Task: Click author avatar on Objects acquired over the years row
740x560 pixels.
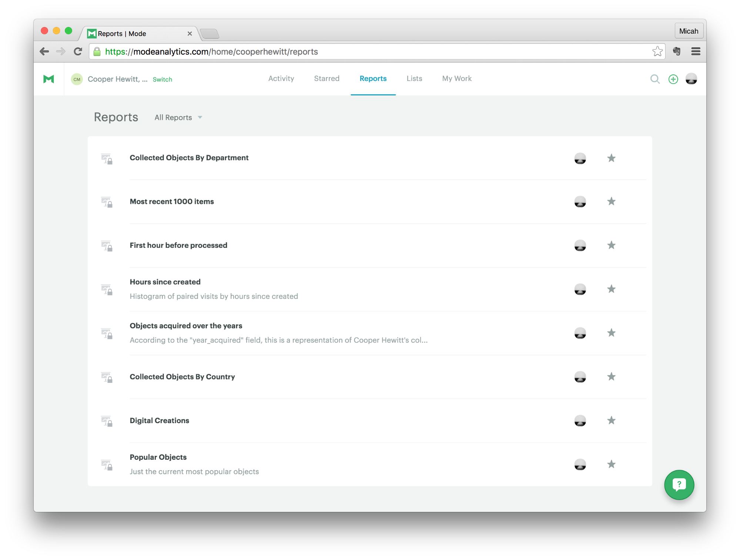Action: point(580,333)
